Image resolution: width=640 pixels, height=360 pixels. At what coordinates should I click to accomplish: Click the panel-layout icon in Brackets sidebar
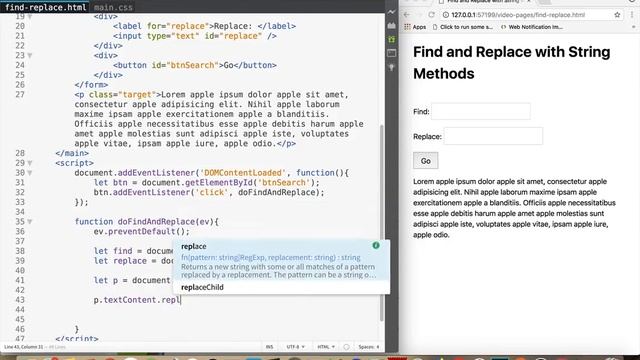391,53
